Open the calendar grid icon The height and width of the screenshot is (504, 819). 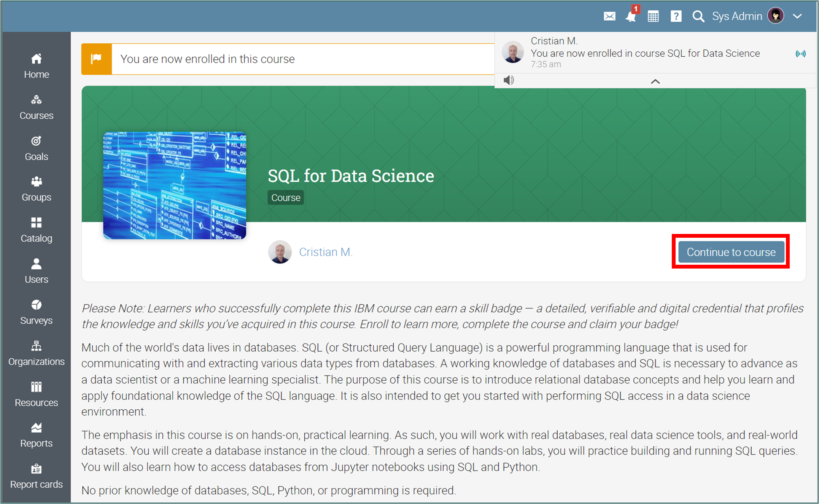pos(653,16)
